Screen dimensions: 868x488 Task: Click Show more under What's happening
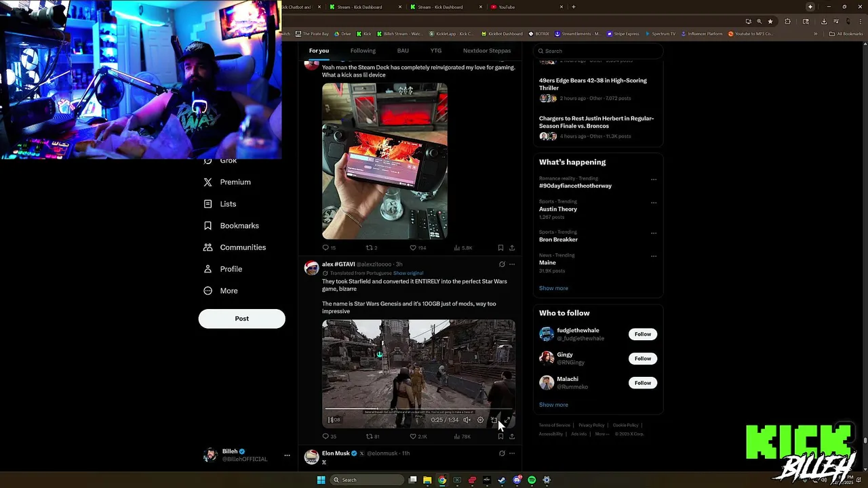pyautogui.click(x=553, y=288)
